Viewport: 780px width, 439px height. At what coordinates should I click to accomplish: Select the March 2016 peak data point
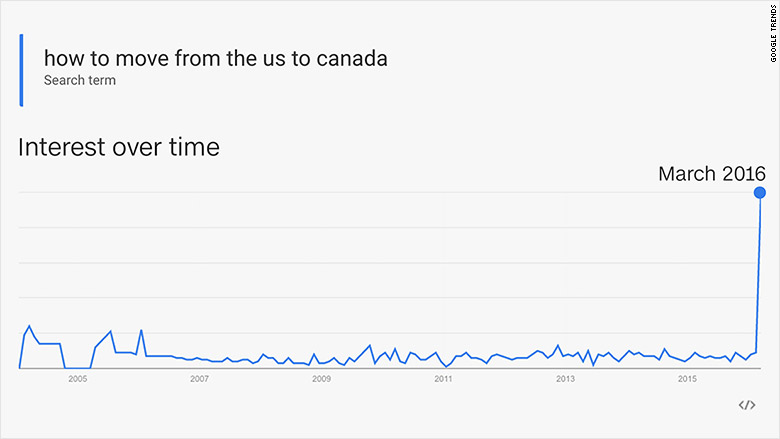click(760, 192)
